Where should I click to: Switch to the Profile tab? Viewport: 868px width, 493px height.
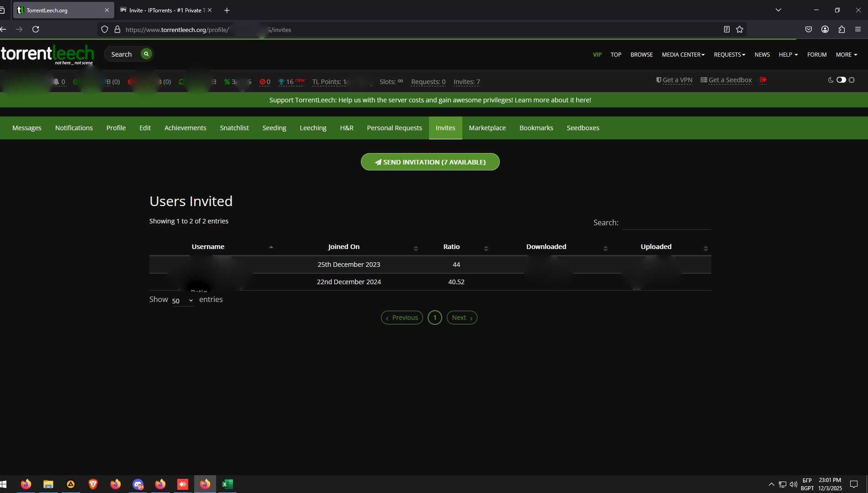116,128
